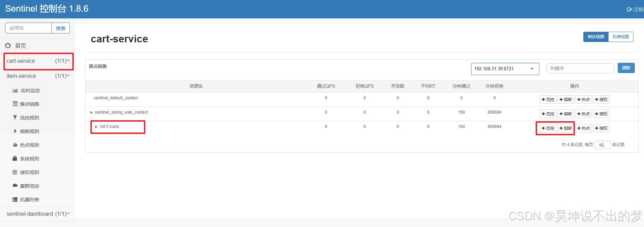Screen dimensions: 644x227
Task: Add 流控 rule for GET:/carts
Action: pos(548,128)
